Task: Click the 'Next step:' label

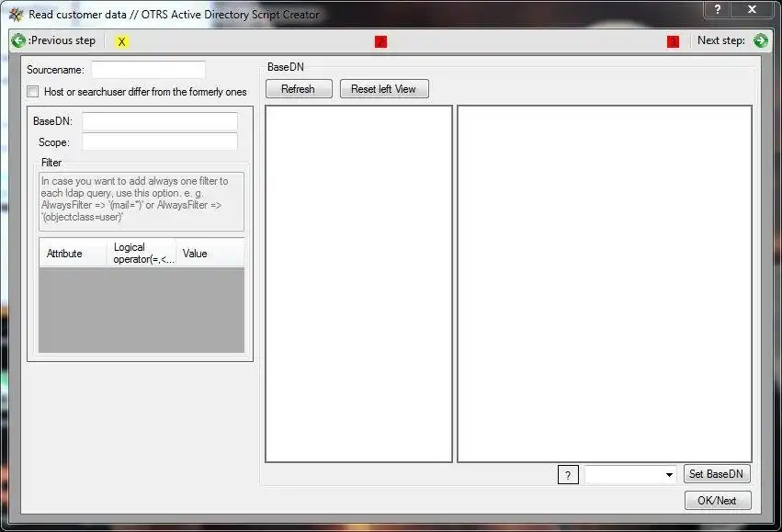Action: (x=721, y=40)
